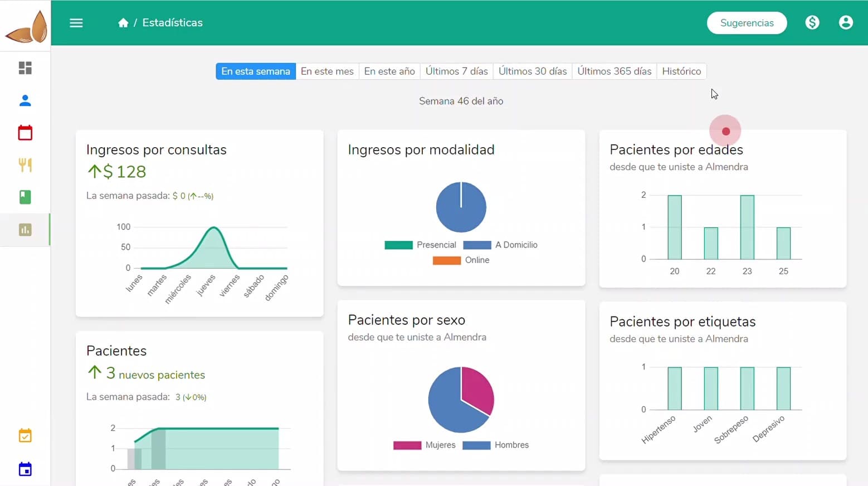Image resolution: width=868 pixels, height=486 pixels.
Task: Toggle the Online legend item
Action: pos(461,260)
